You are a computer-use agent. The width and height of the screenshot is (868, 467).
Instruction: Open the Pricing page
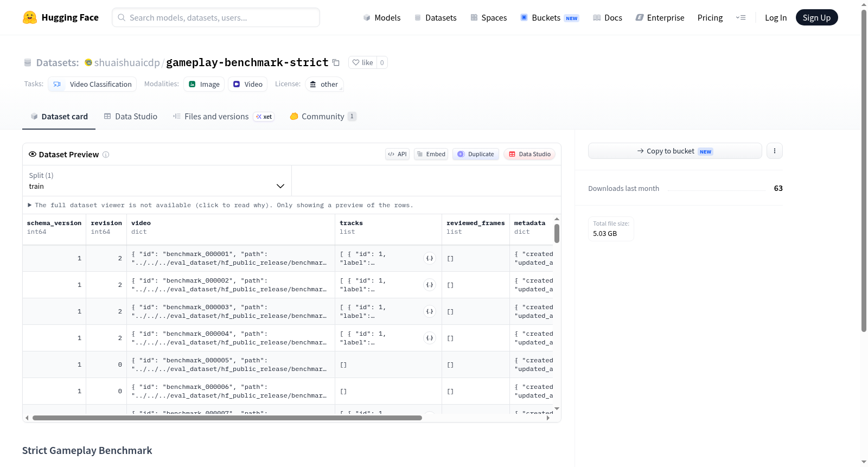(x=710, y=17)
